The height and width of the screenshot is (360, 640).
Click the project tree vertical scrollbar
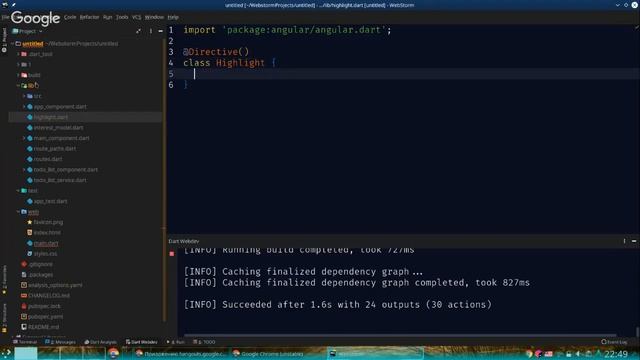pos(164,180)
